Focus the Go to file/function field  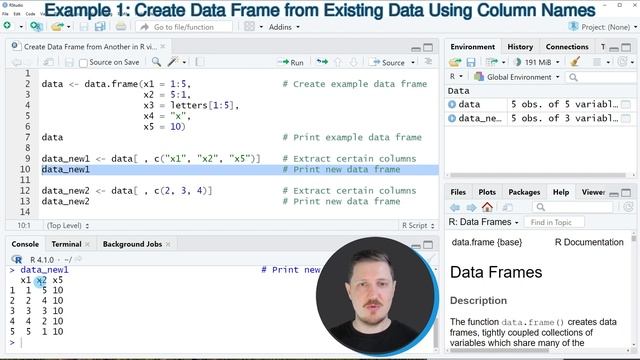[x=184, y=27]
